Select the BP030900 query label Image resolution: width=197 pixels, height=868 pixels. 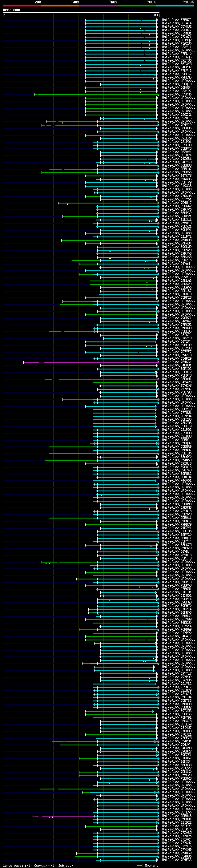[11, 10]
